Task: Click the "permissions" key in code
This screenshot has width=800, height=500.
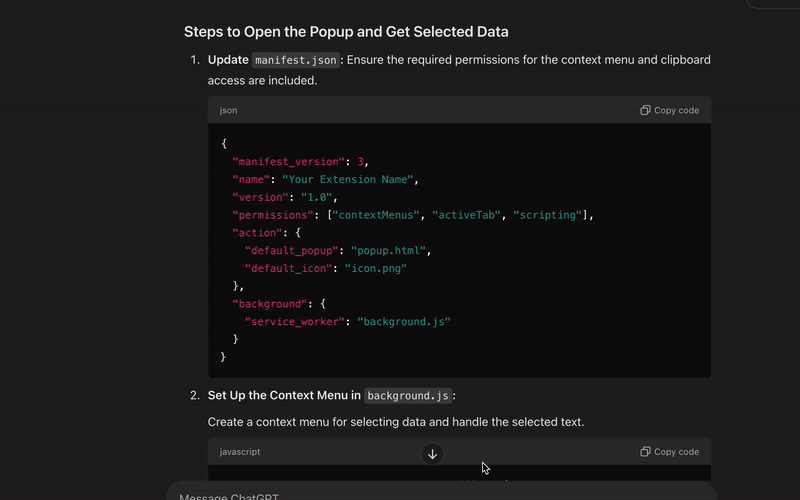Action: 273,215
